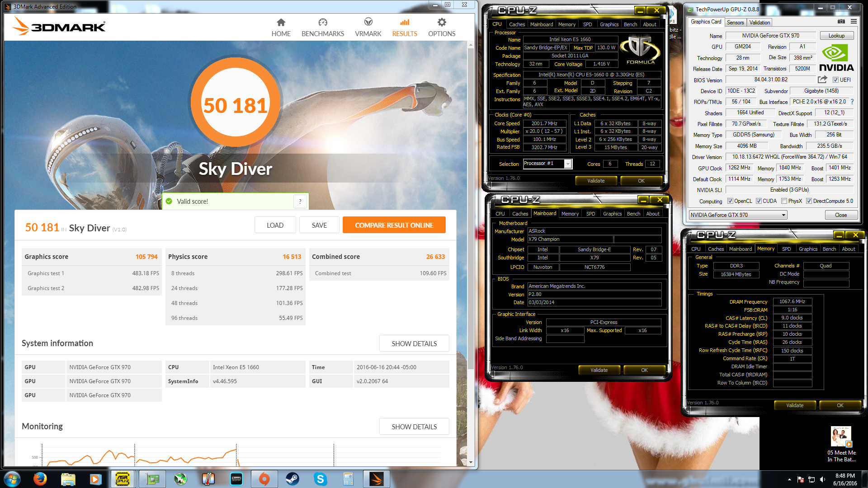Open SPD tab in top CPU-Z window
Screen dimensions: 868x488
coord(587,24)
